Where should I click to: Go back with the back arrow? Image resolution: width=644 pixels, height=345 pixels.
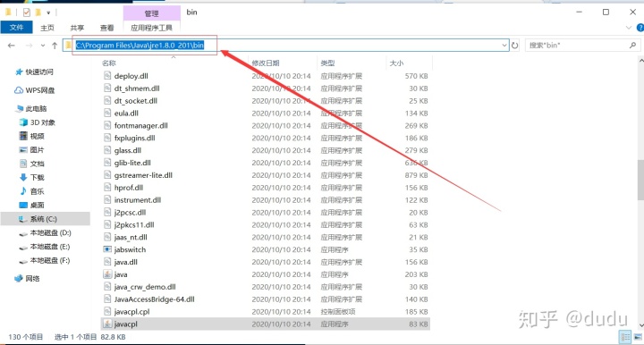[x=12, y=45]
